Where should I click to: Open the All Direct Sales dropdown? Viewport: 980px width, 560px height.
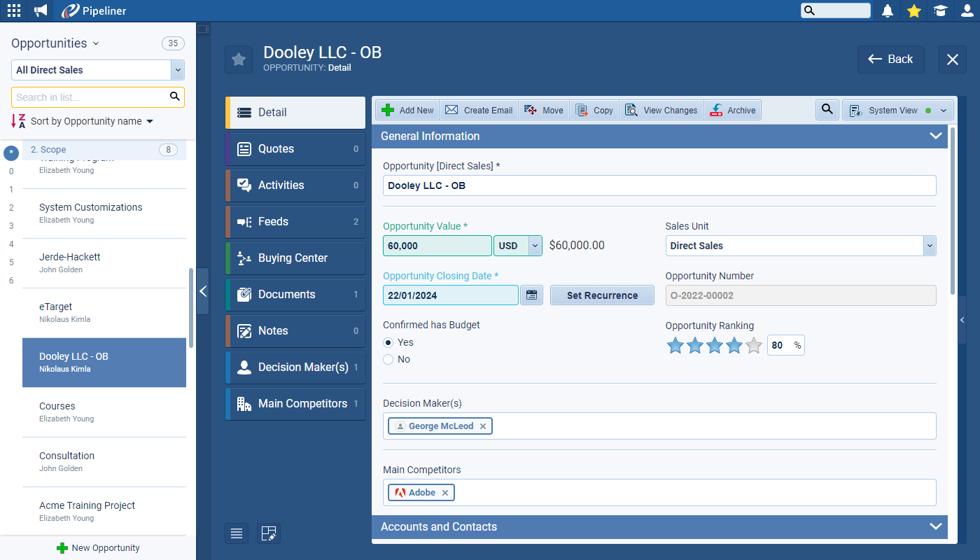point(178,70)
